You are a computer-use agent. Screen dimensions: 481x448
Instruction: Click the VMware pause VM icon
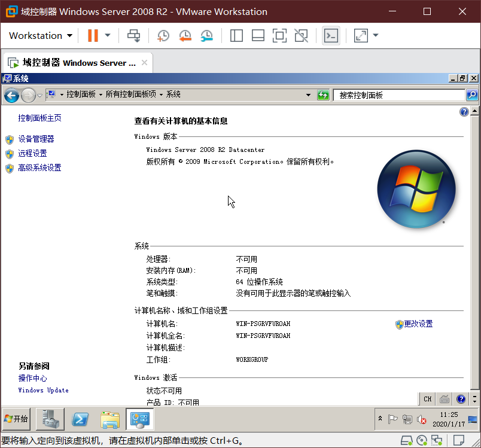[93, 35]
